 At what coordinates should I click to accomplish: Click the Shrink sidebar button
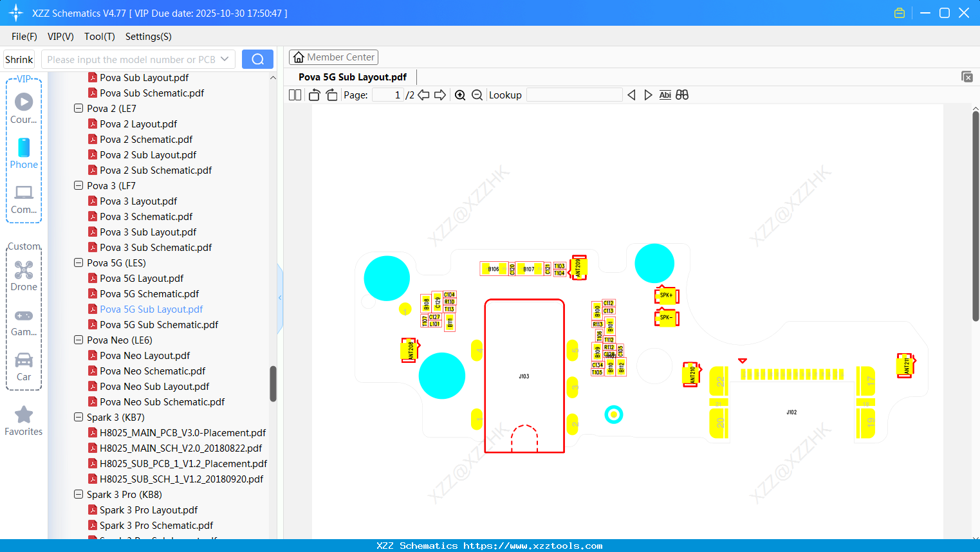19,59
